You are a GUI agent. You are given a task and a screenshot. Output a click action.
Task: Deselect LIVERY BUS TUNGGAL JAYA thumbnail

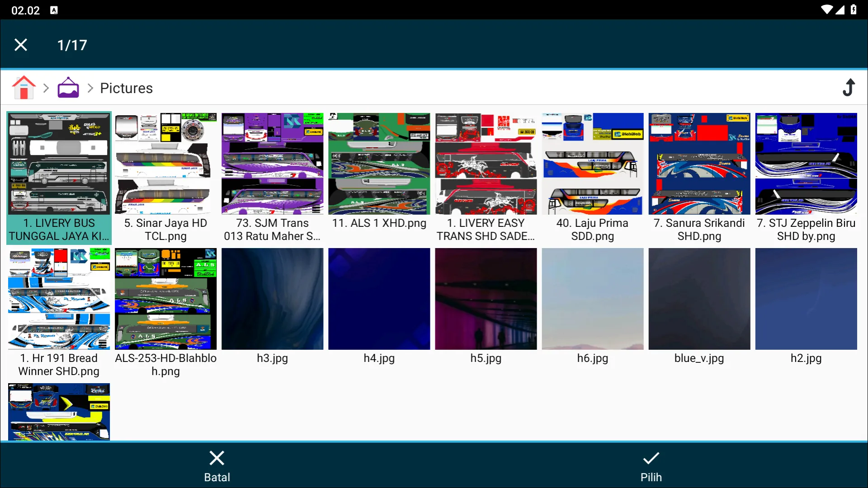click(x=59, y=164)
